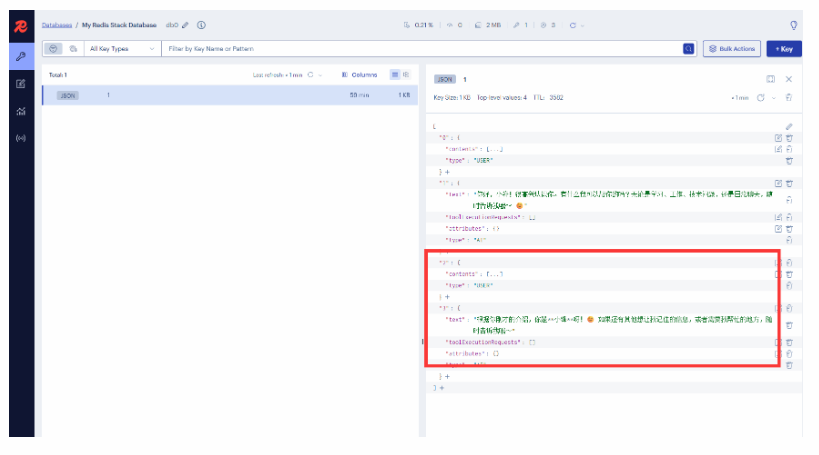This screenshot has height=455, width=819.
Task: Delete the "1" object in JSON tree
Action: (789, 183)
